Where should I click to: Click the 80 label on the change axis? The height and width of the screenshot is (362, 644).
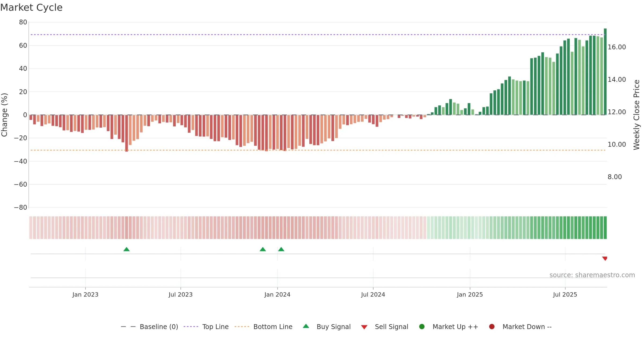point(23,22)
